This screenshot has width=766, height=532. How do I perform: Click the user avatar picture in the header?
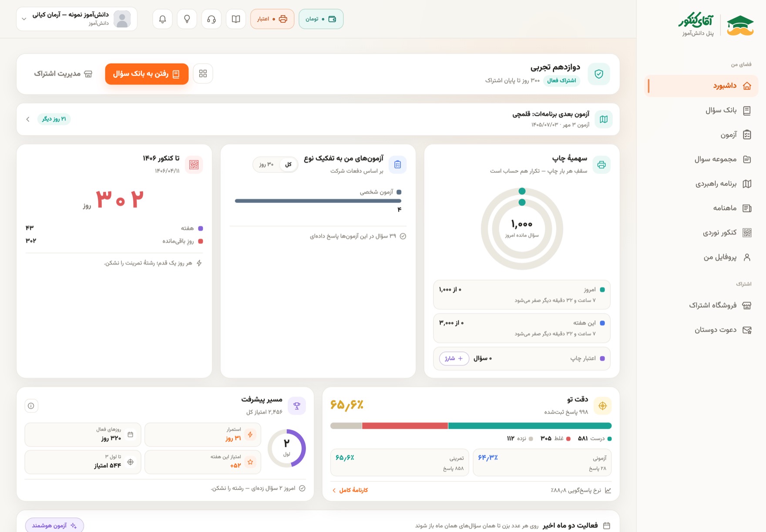point(122,19)
